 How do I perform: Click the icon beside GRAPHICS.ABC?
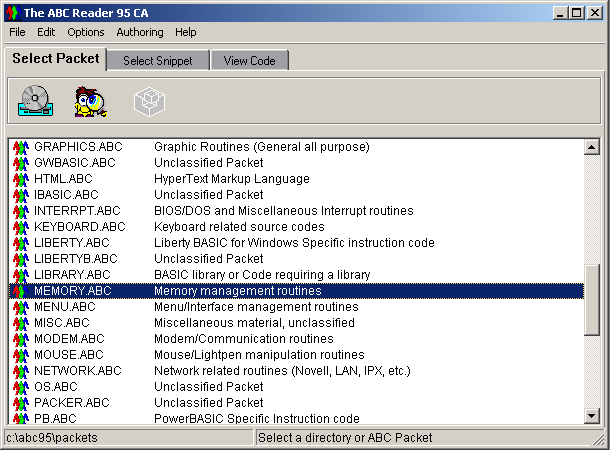coord(21,147)
